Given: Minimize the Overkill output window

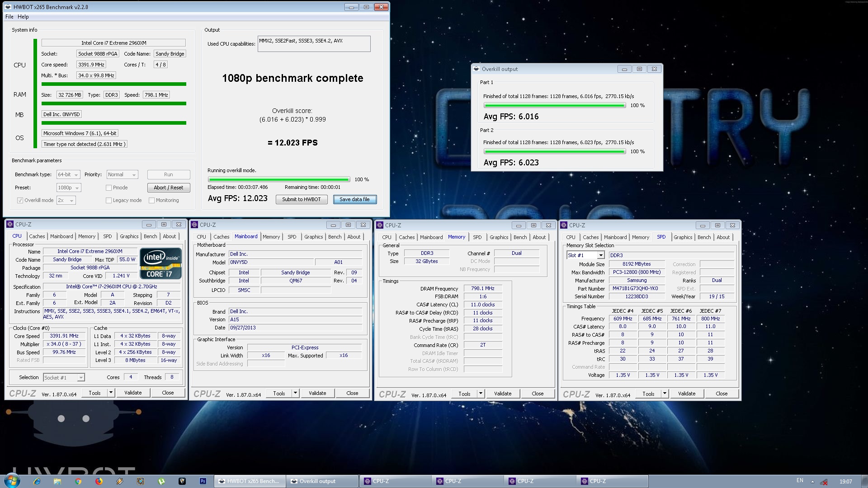Looking at the screenshot, I should [624, 69].
